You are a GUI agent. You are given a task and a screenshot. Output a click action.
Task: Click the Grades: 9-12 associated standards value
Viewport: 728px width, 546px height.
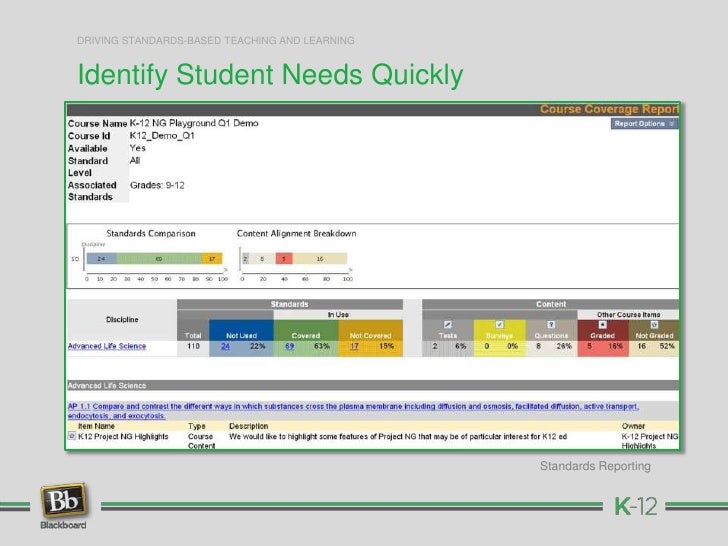157,185
